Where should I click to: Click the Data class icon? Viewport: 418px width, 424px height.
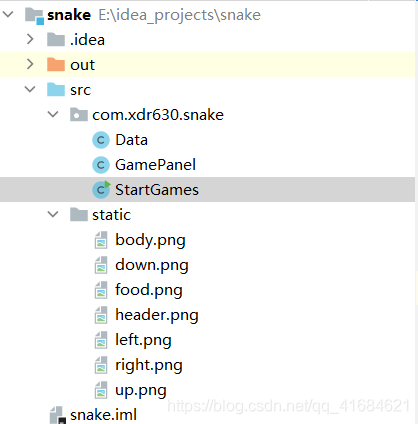101,140
